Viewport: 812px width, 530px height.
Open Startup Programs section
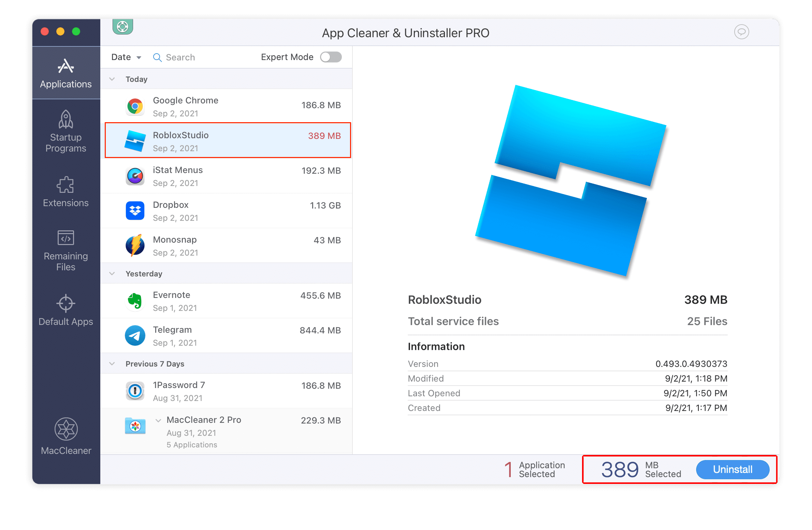66,131
